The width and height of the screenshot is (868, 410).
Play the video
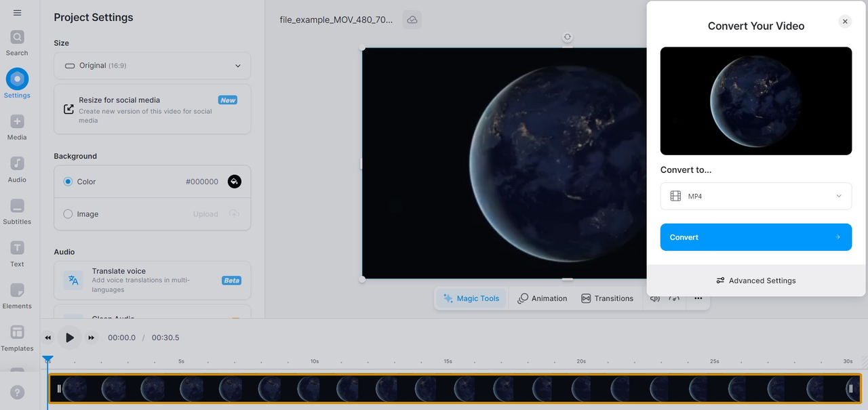click(69, 337)
